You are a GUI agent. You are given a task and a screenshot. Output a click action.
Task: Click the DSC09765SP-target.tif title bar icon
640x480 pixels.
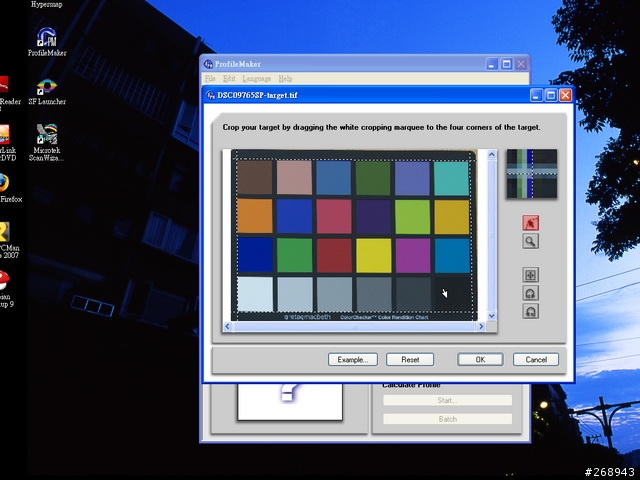click(x=210, y=95)
